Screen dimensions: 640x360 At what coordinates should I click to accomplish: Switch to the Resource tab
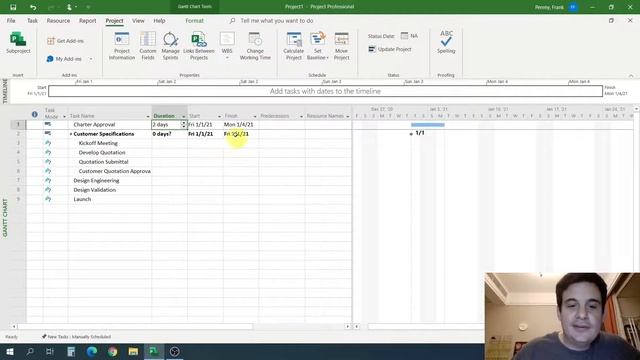click(58, 20)
